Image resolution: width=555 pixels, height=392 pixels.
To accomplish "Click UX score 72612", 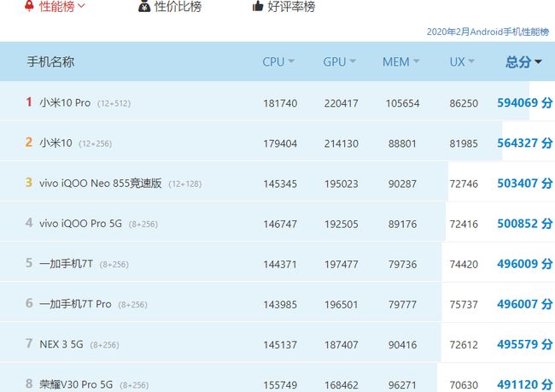I will pyautogui.click(x=464, y=345).
